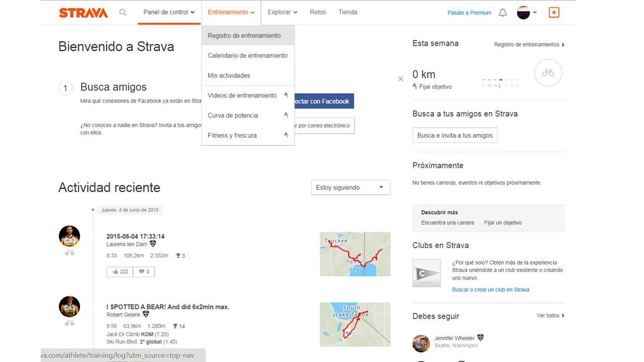This screenshot has height=362, width=644.
Task: Click Pásate a Premium link
Action: 469,11
